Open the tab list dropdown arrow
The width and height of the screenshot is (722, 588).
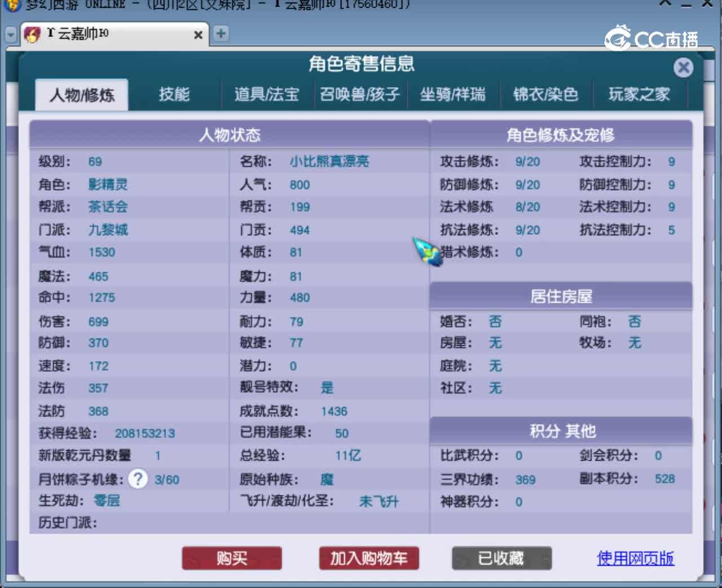click(11, 34)
